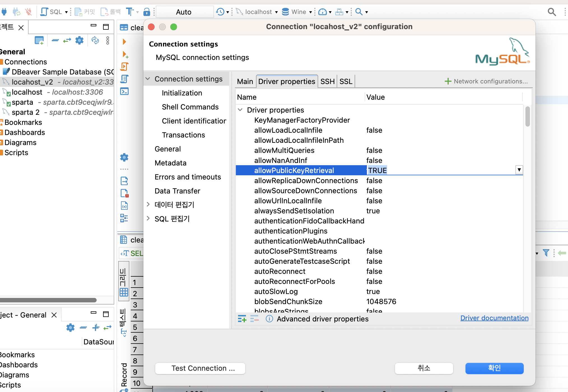Image resolution: width=568 pixels, height=392 pixels.
Task: Open the allowPublicKeyRetrieval value dropdown
Action: pyautogui.click(x=519, y=170)
